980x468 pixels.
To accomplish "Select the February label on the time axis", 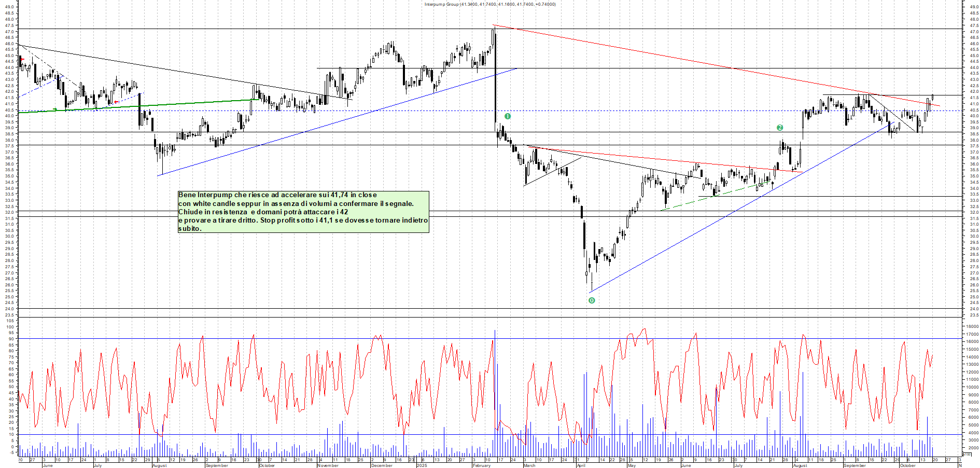I will (x=482, y=465).
